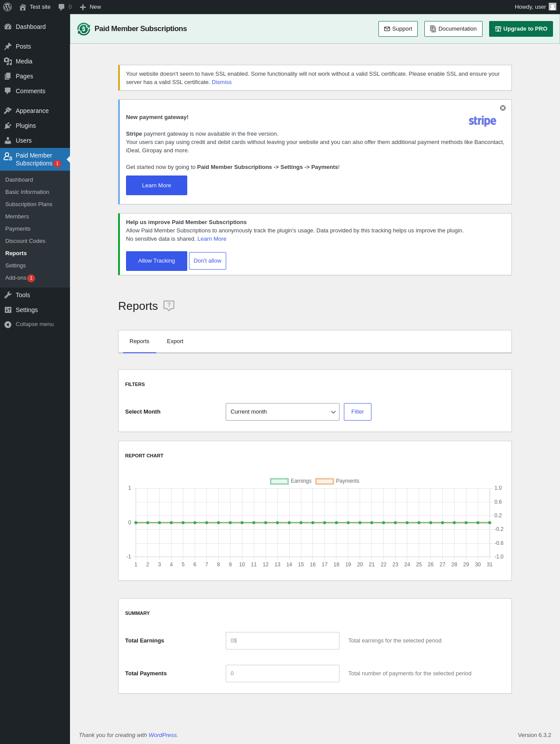This screenshot has height=744, width=560.
Task: Switch to the Export tab
Action: click(x=175, y=341)
